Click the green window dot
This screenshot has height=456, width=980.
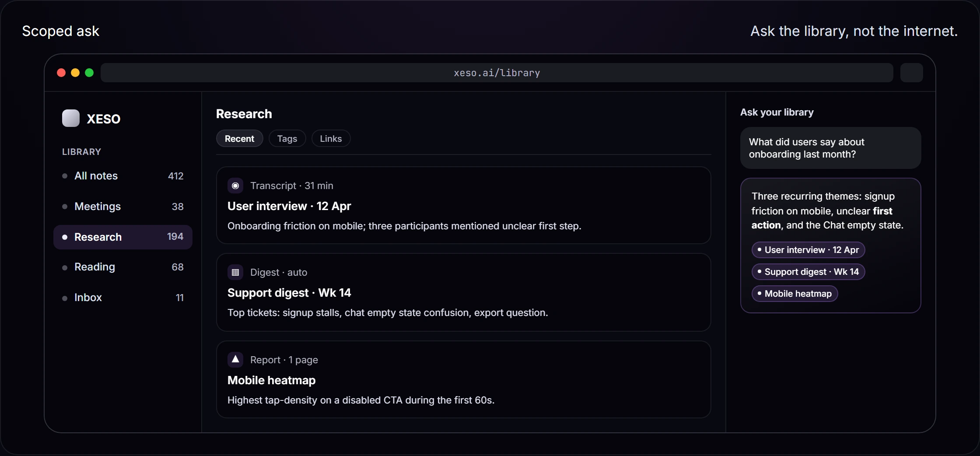89,73
